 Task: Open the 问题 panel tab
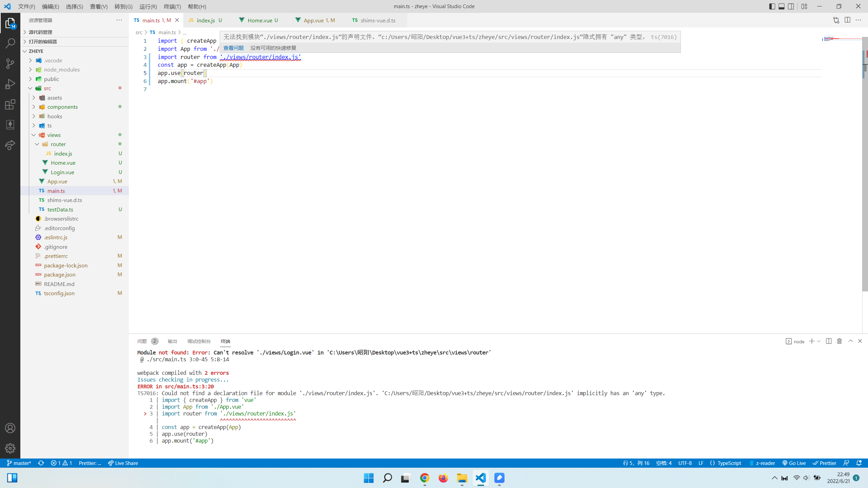142,341
